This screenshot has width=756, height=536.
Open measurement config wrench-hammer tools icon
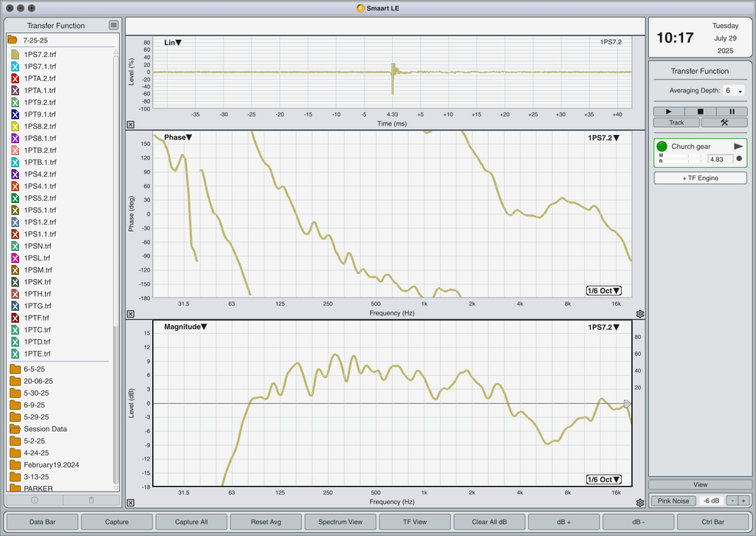[724, 123]
